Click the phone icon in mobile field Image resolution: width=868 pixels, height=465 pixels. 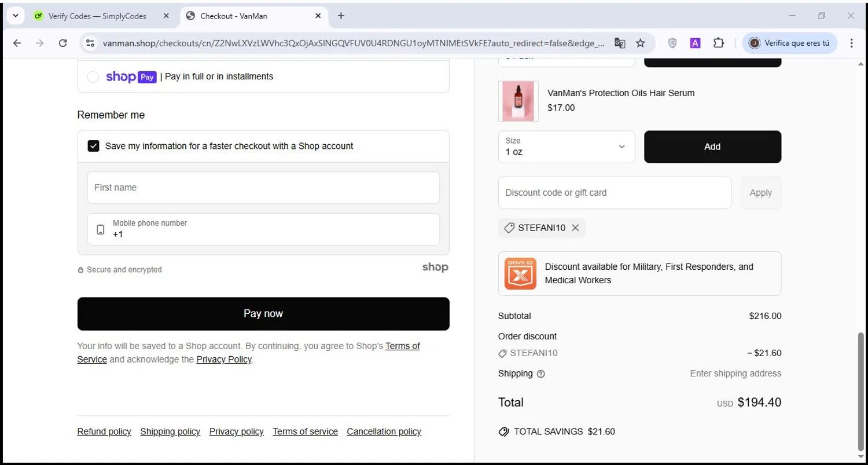[101, 229]
